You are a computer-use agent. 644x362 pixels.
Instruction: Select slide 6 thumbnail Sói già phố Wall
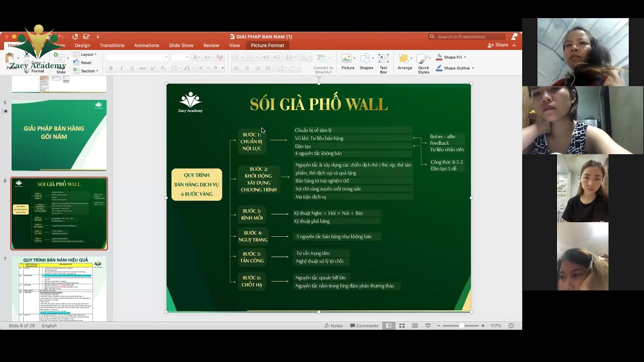point(59,213)
